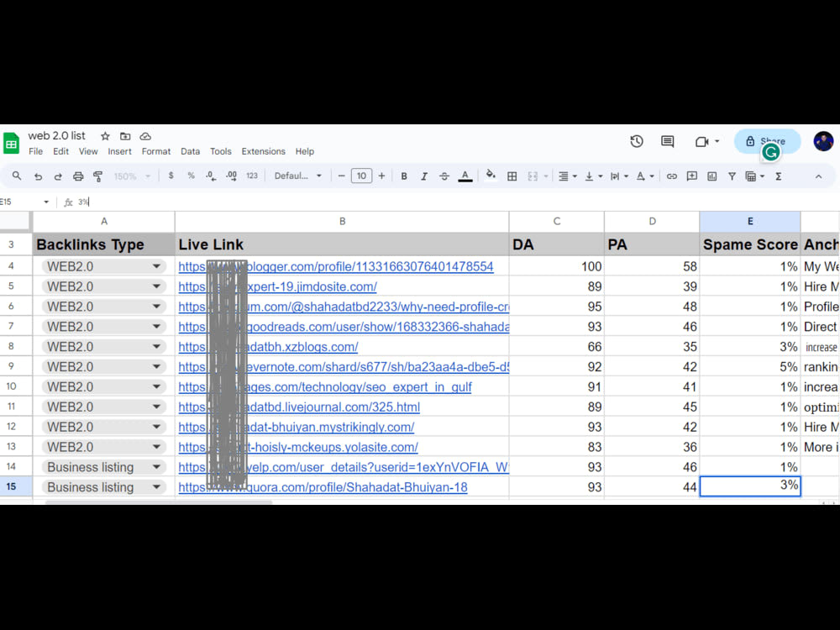This screenshot has width=840, height=630.
Task: Open filter views dropdown
Action: [755, 176]
